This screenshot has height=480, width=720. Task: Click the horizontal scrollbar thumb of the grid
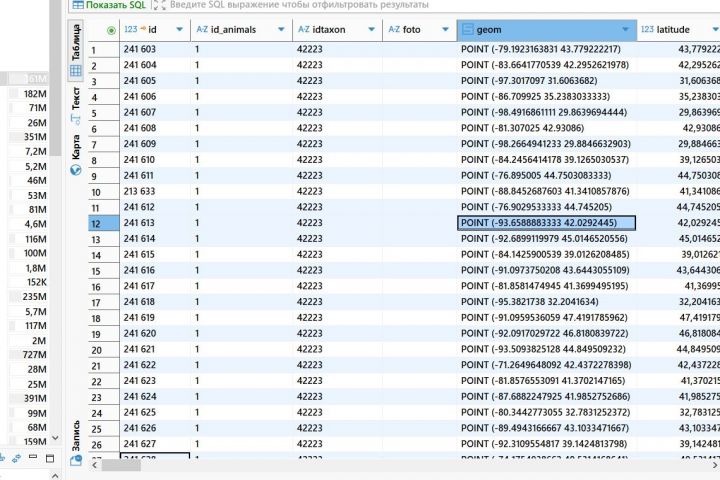(121, 466)
